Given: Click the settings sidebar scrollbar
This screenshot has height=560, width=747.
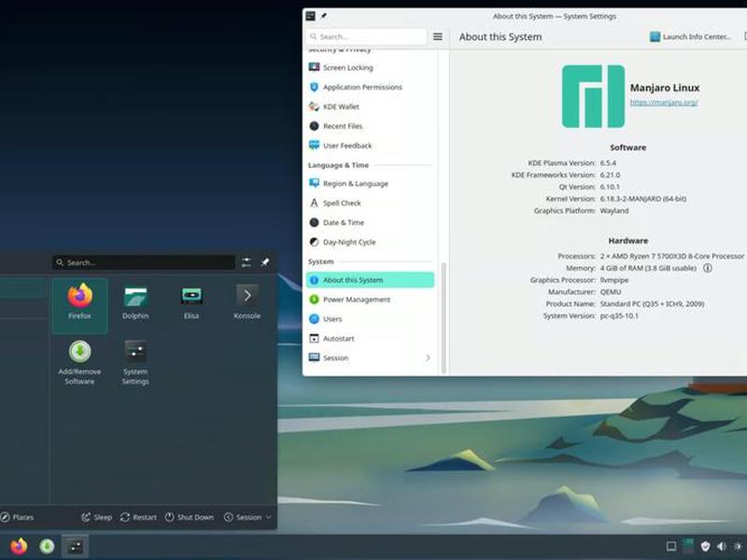Looking at the screenshot, I should point(444,317).
